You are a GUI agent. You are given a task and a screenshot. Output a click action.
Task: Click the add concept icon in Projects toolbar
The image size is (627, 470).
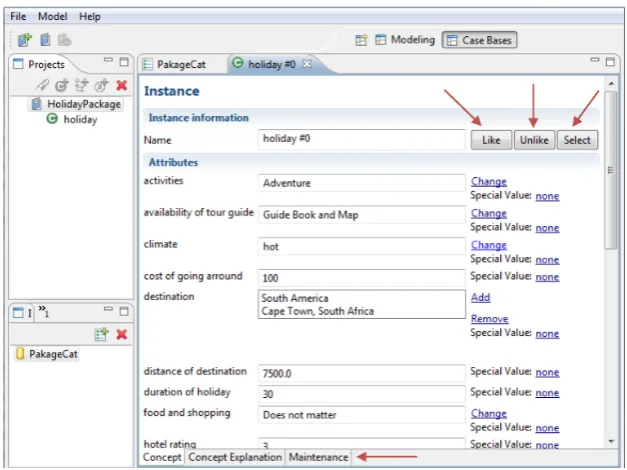[62, 85]
